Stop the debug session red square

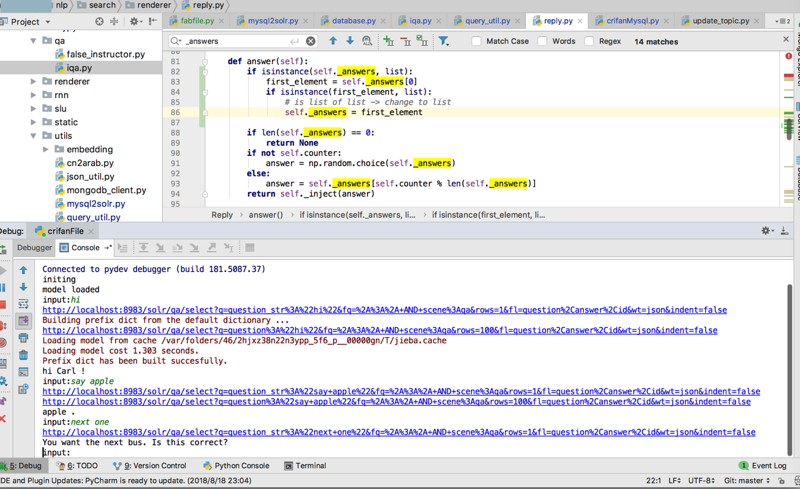pyautogui.click(x=3, y=304)
